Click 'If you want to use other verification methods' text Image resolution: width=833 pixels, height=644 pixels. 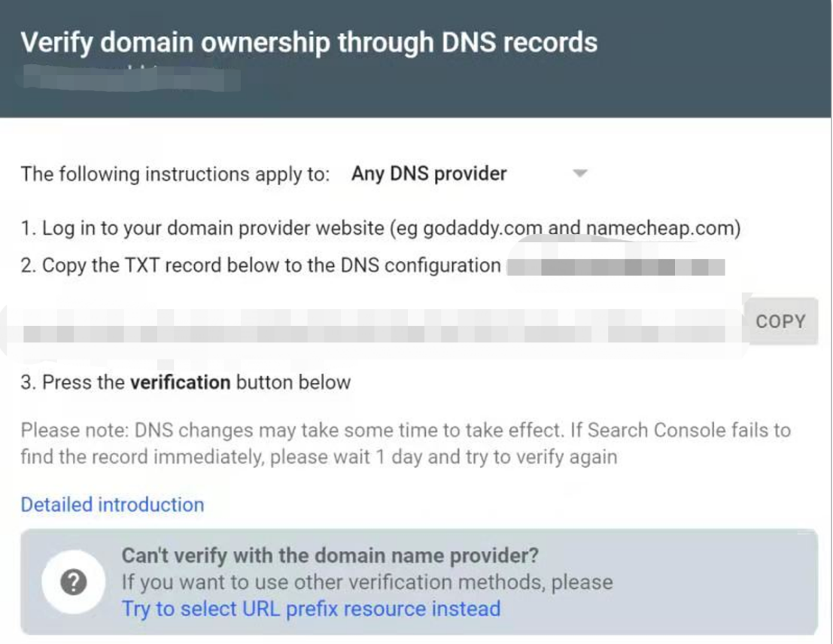(x=367, y=582)
